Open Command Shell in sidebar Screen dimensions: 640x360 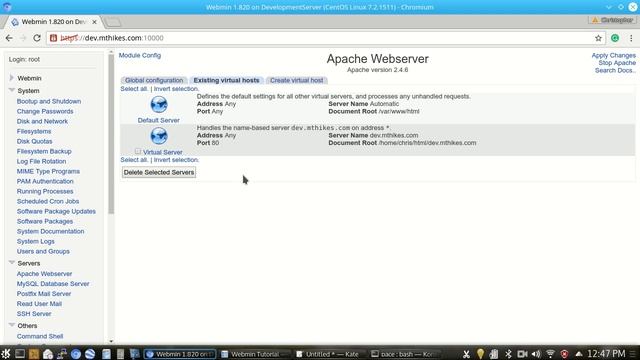tap(40, 336)
